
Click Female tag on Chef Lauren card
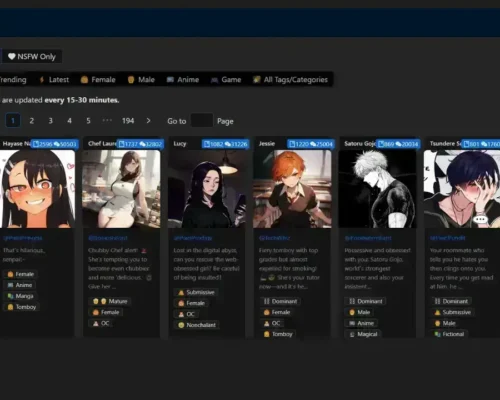tap(106, 312)
